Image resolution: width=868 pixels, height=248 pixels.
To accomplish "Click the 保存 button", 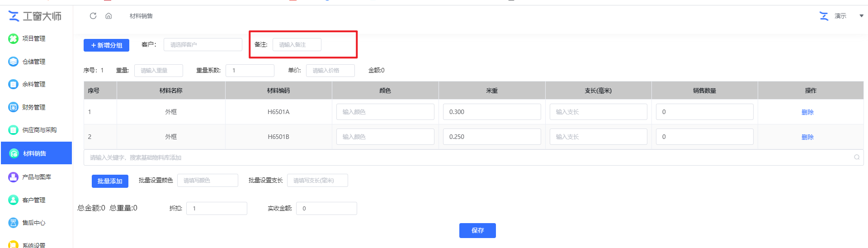I will (x=477, y=230).
